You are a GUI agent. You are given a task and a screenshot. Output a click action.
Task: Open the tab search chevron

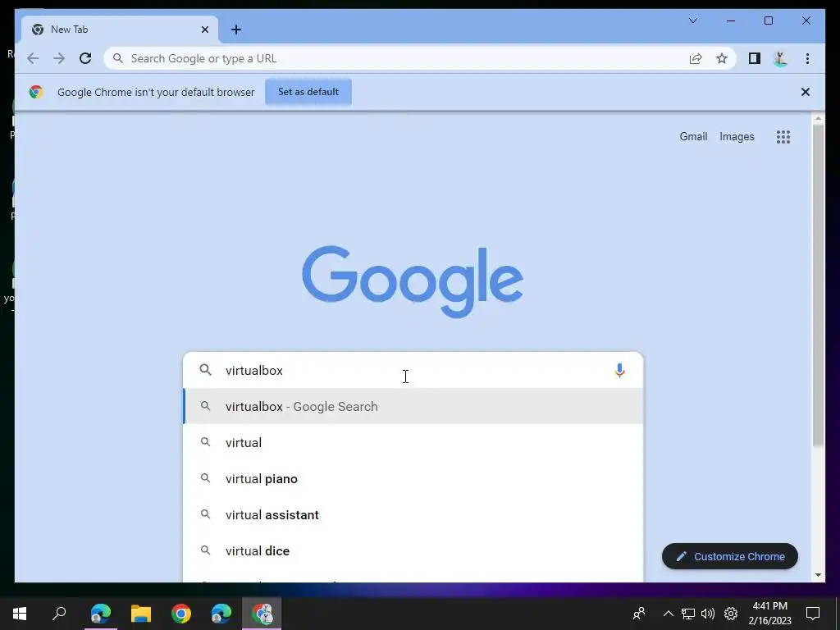pos(693,21)
